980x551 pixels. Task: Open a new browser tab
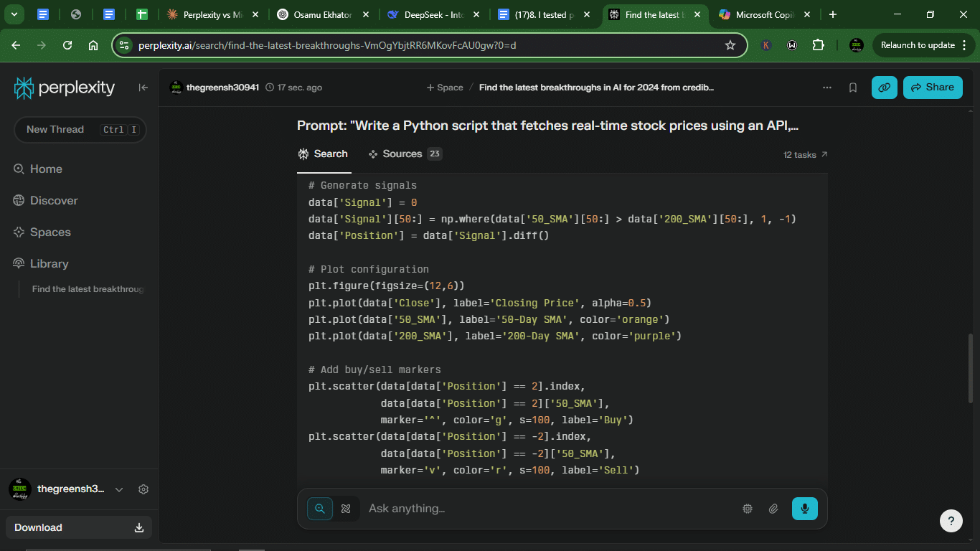(x=833, y=14)
